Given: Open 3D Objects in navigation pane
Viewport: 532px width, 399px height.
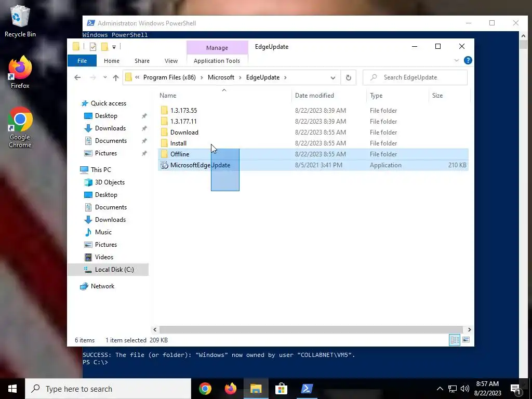Looking at the screenshot, I should [110, 182].
